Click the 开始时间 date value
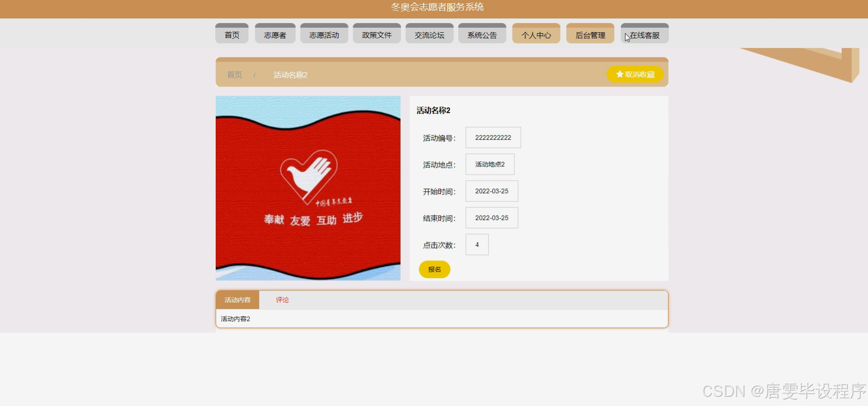The height and width of the screenshot is (406, 868). (x=492, y=191)
